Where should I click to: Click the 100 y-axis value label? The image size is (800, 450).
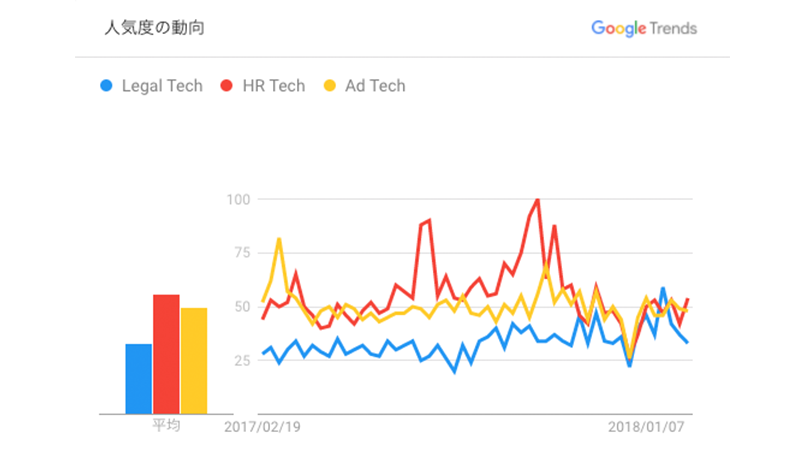pyautogui.click(x=238, y=199)
